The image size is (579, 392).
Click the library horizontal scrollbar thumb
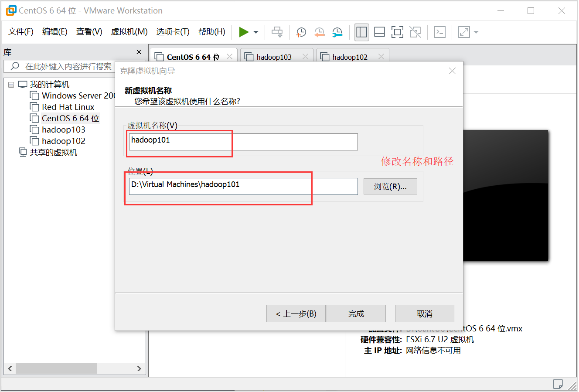tap(56, 368)
